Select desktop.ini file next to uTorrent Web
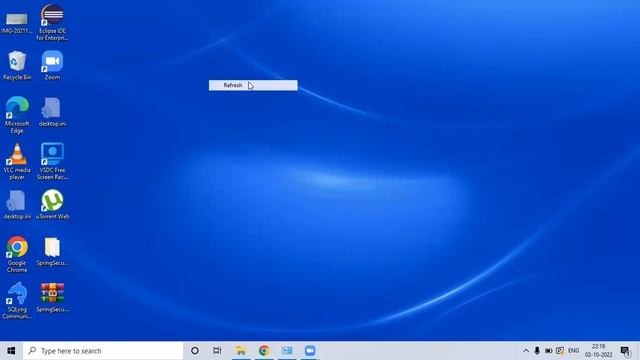Image resolution: width=640 pixels, height=360 pixels. coord(17,204)
